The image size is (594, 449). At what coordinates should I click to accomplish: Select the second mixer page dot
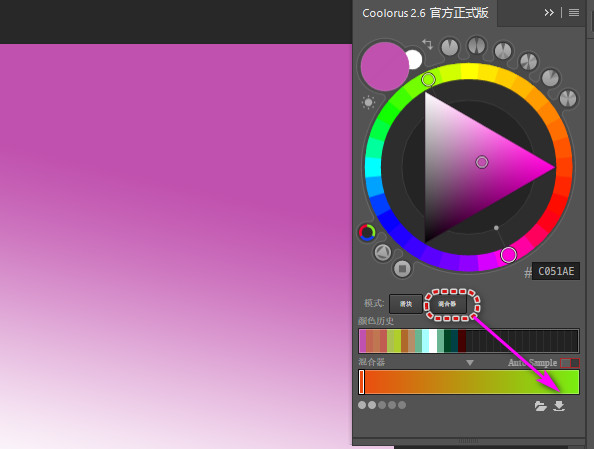372,405
